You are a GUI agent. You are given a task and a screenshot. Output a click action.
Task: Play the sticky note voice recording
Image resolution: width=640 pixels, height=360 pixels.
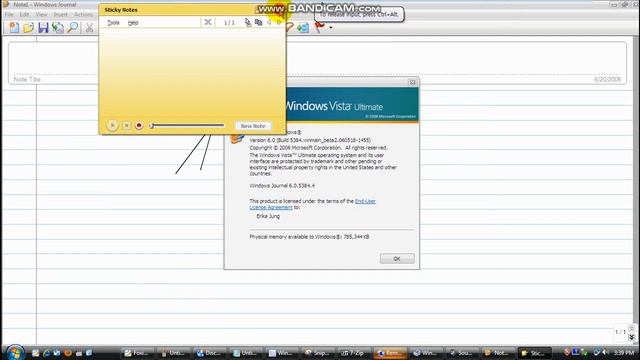point(112,126)
